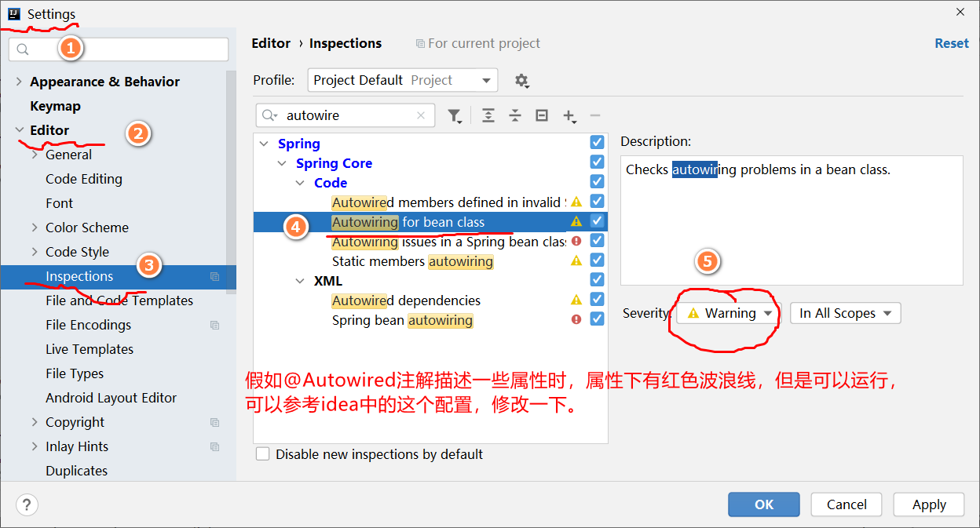
Task: Click the Expand All icon in inspections toolbar
Action: point(488,115)
